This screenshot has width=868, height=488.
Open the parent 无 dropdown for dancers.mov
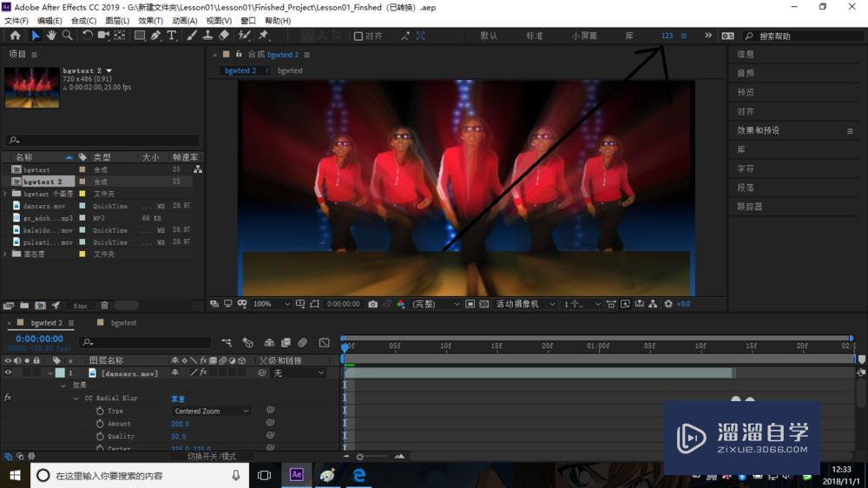click(x=299, y=373)
